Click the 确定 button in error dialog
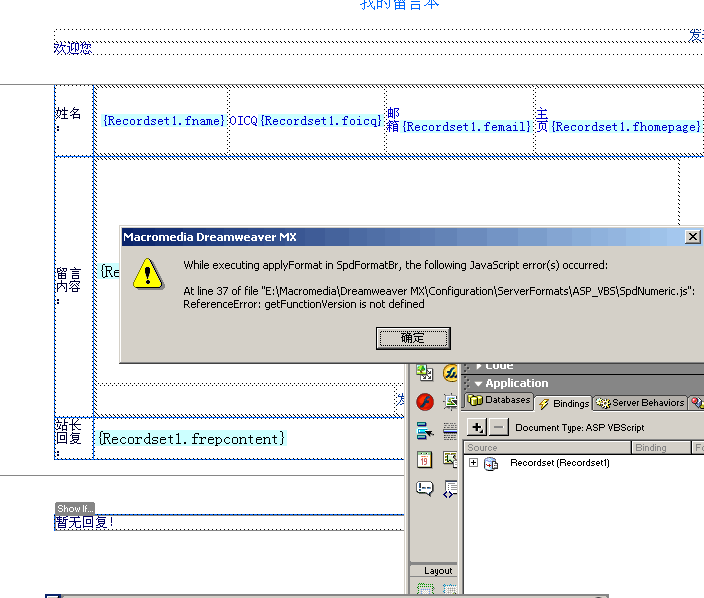Viewport: 704px width, 598px height. (x=413, y=338)
